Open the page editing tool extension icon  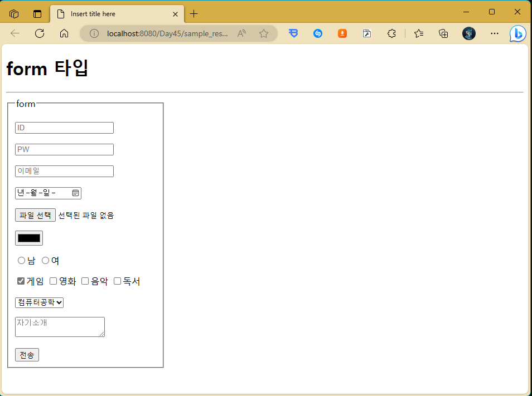click(367, 33)
